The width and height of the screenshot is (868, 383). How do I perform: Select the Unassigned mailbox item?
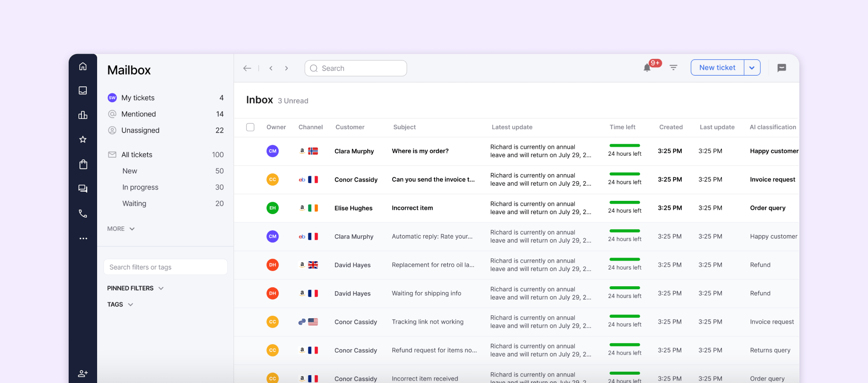pyautogui.click(x=140, y=130)
